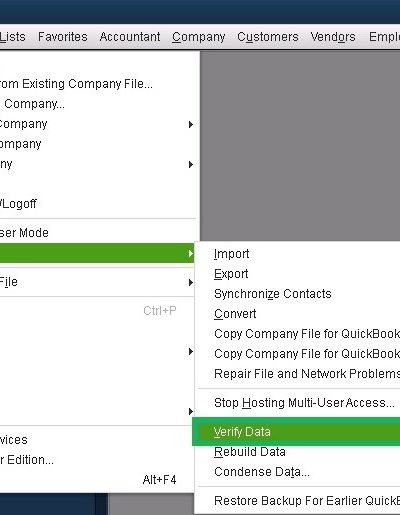
Task: Open the Favorites menu
Action: (63, 37)
